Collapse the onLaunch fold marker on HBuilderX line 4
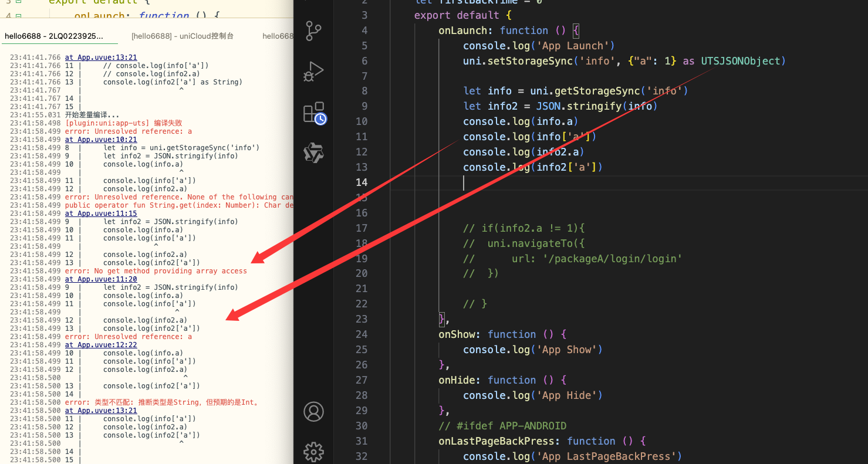Image resolution: width=868 pixels, height=464 pixels. pyautogui.click(x=19, y=15)
